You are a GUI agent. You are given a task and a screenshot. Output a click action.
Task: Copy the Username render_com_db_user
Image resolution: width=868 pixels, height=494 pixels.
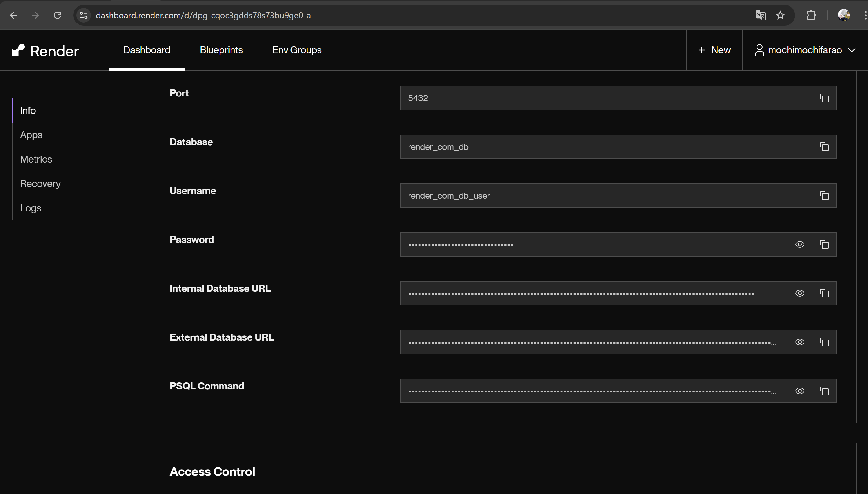(824, 196)
